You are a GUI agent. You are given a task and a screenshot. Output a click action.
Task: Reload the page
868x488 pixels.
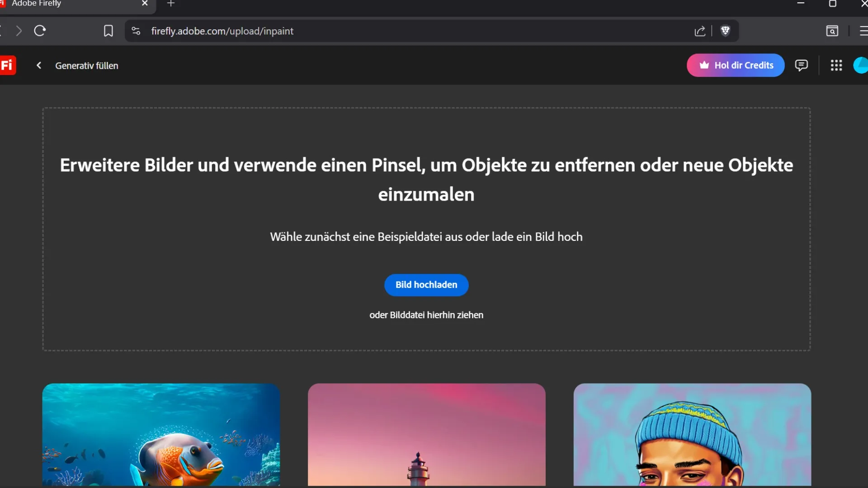(40, 31)
